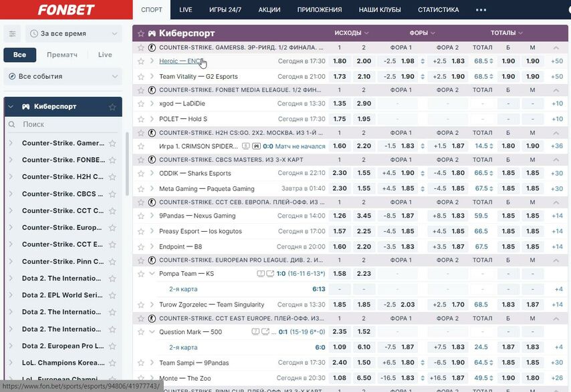Open the Все события dropdown
The width and height of the screenshot is (571, 392).
[x=63, y=76]
